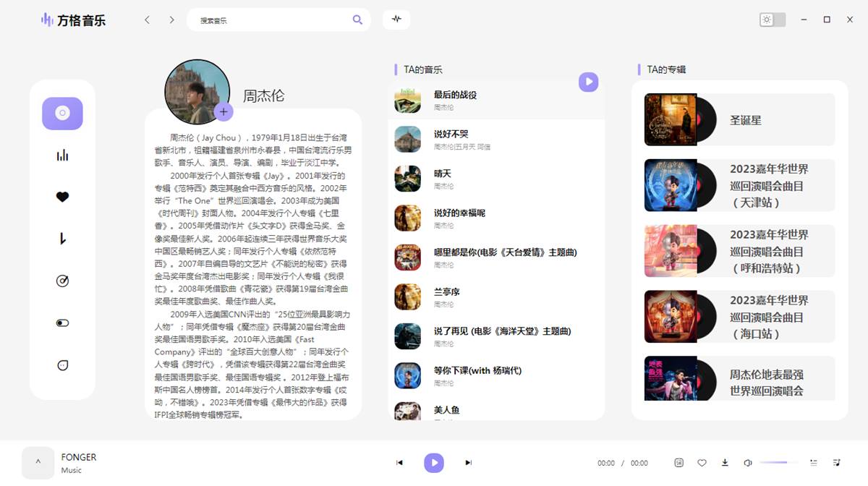Select the song 晴天
This screenshot has width=868, height=486.
(x=443, y=174)
